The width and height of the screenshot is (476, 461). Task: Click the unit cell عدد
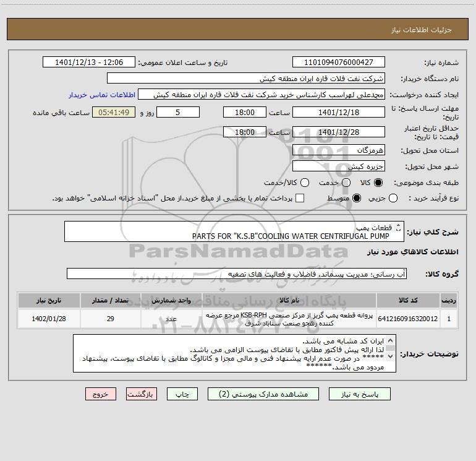pos(171,319)
